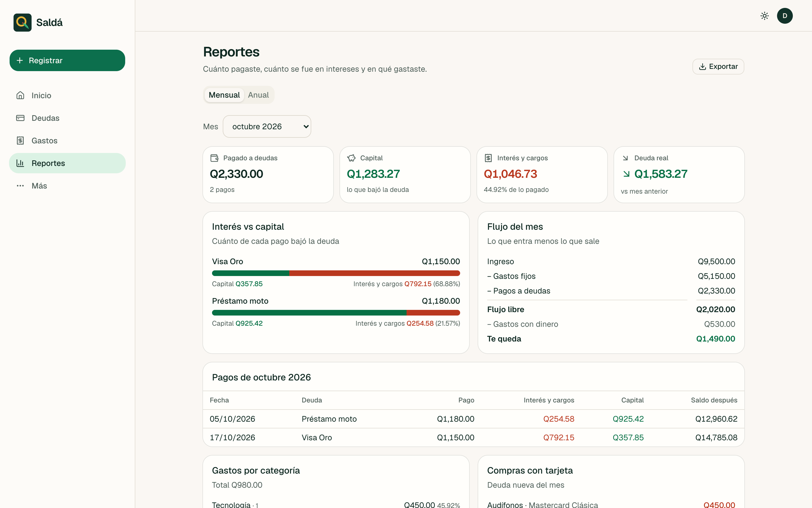Open the Inicio sidebar link
Image resolution: width=812 pixels, height=508 pixels.
(x=67, y=95)
